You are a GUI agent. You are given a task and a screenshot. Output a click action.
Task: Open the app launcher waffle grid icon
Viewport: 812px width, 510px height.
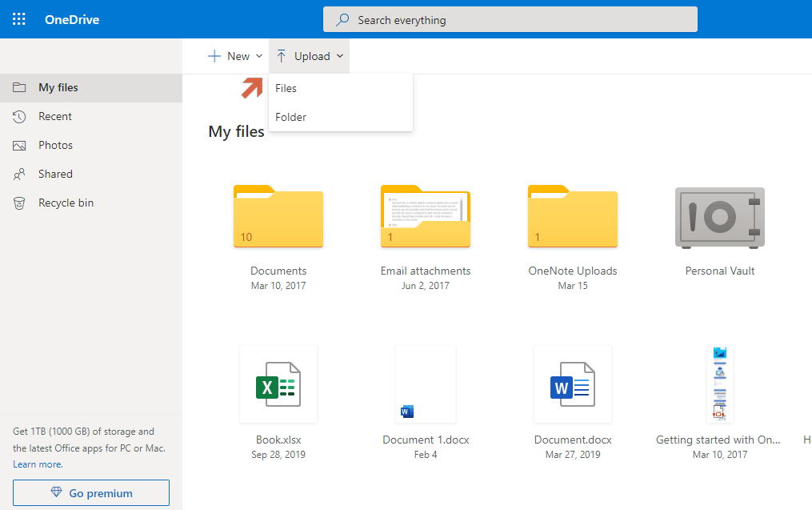tap(19, 19)
